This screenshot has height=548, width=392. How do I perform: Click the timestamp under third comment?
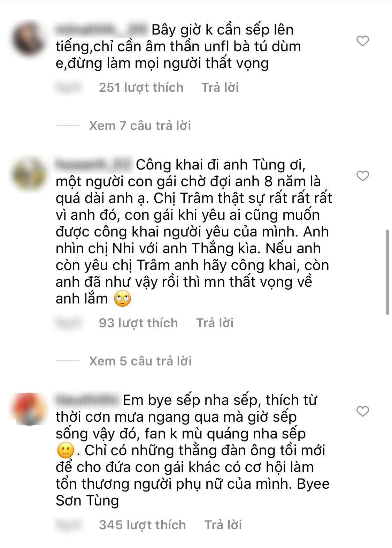click(x=70, y=525)
